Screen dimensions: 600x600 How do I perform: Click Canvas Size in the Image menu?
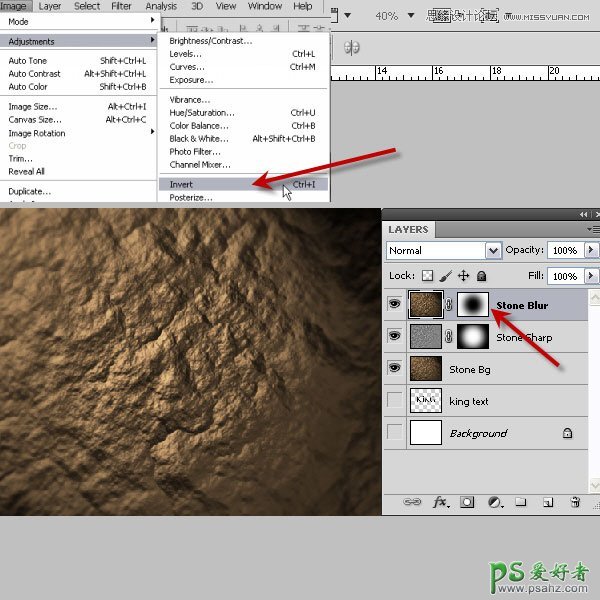click(32, 120)
